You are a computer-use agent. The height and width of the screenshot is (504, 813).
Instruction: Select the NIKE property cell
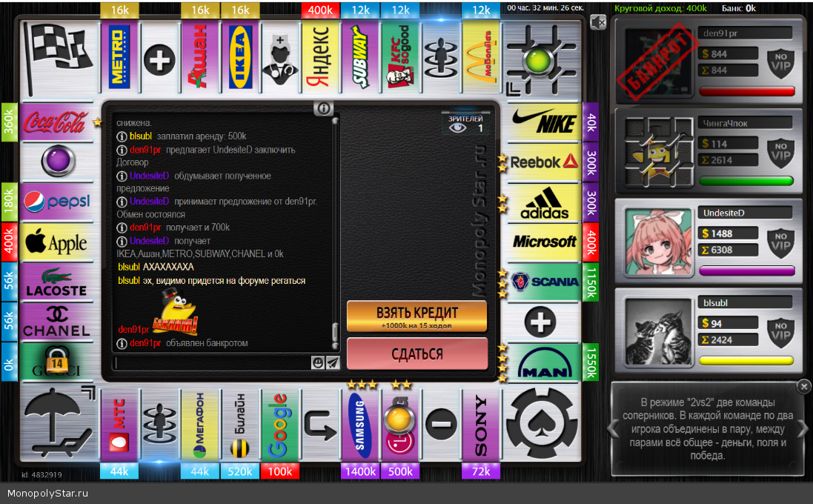click(543, 122)
